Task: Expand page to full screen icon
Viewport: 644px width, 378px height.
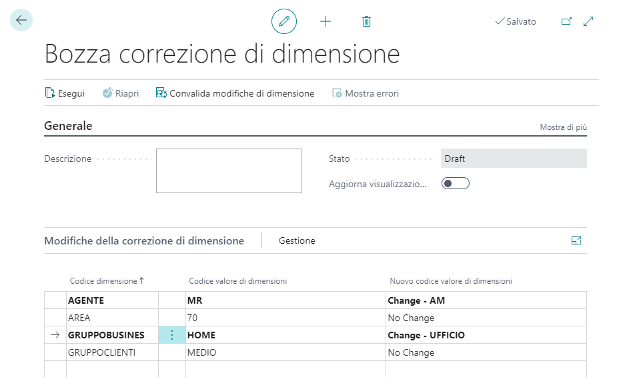Action: (588, 21)
